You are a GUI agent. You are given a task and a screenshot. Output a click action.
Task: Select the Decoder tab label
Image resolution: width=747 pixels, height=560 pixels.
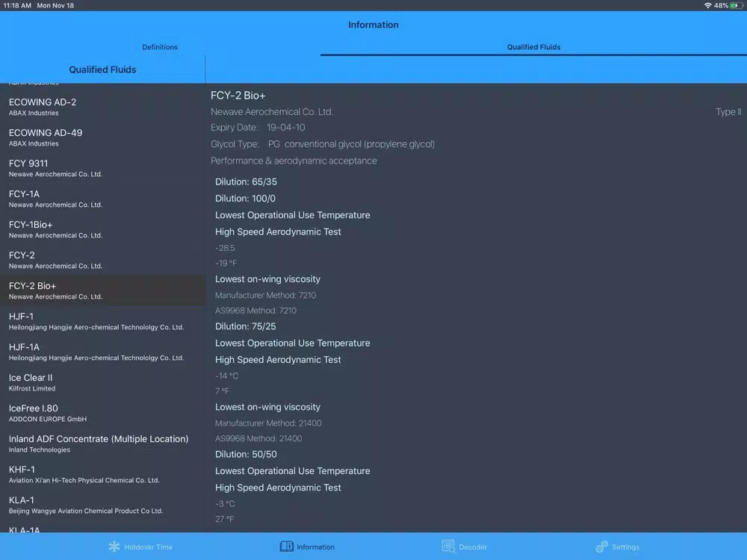click(x=473, y=547)
